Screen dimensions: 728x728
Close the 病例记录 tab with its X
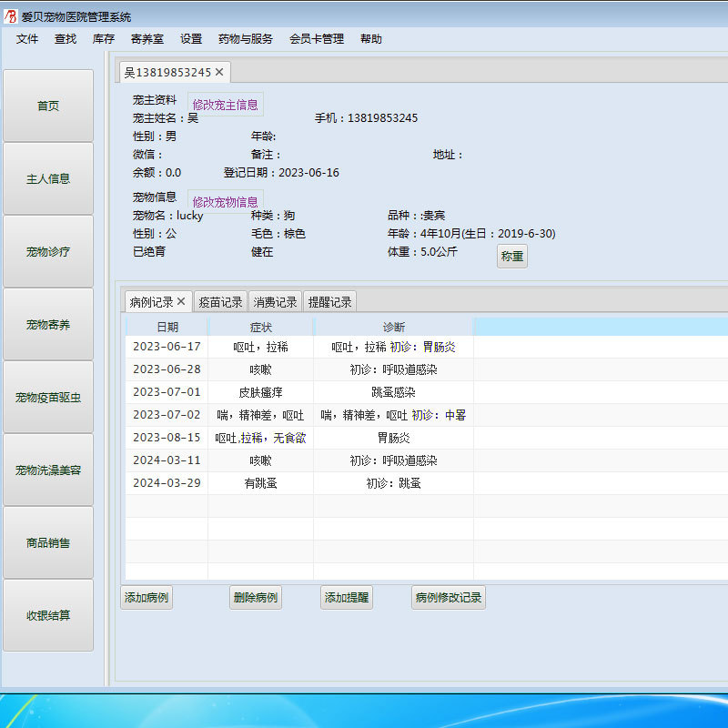(181, 301)
